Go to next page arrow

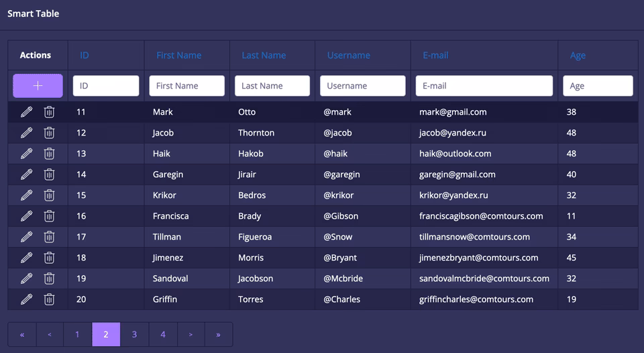[191, 334]
